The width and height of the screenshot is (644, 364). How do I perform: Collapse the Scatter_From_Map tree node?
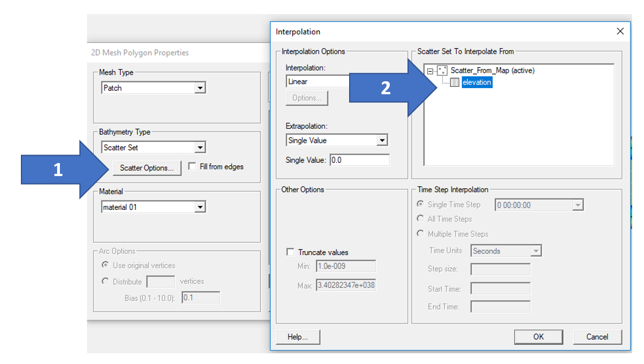(429, 71)
